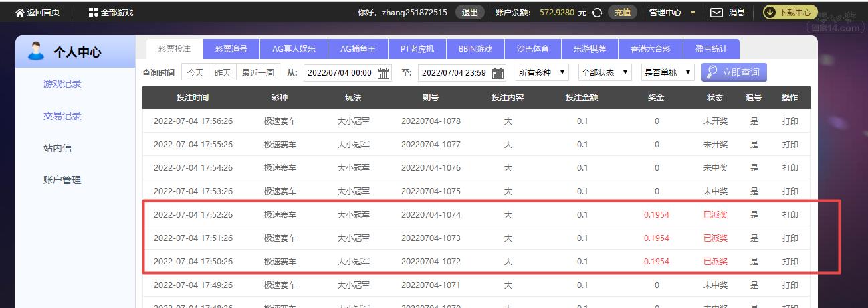Click the 状态 column header
The height and width of the screenshot is (308, 868).
tap(715, 97)
